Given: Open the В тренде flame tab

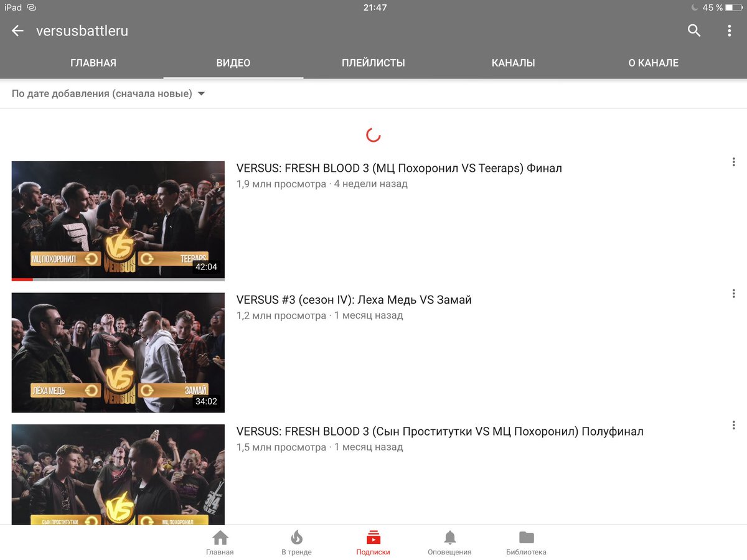Looking at the screenshot, I should (296, 543).
